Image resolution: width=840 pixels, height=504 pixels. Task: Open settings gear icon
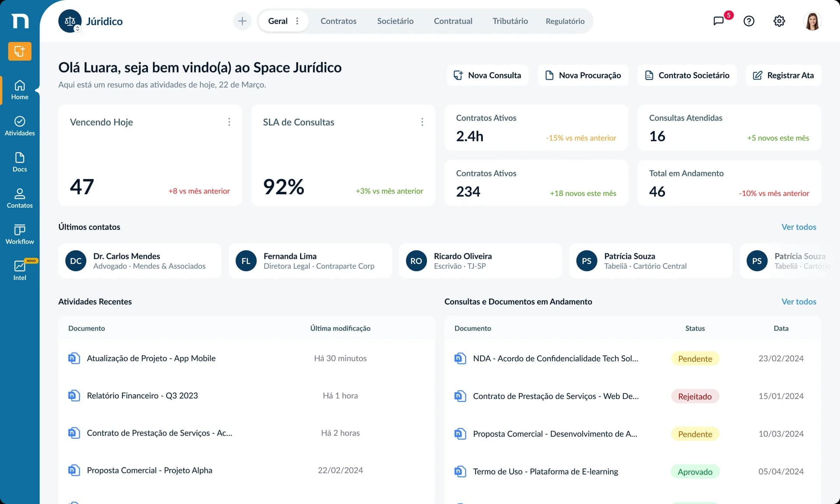point(779,21)
